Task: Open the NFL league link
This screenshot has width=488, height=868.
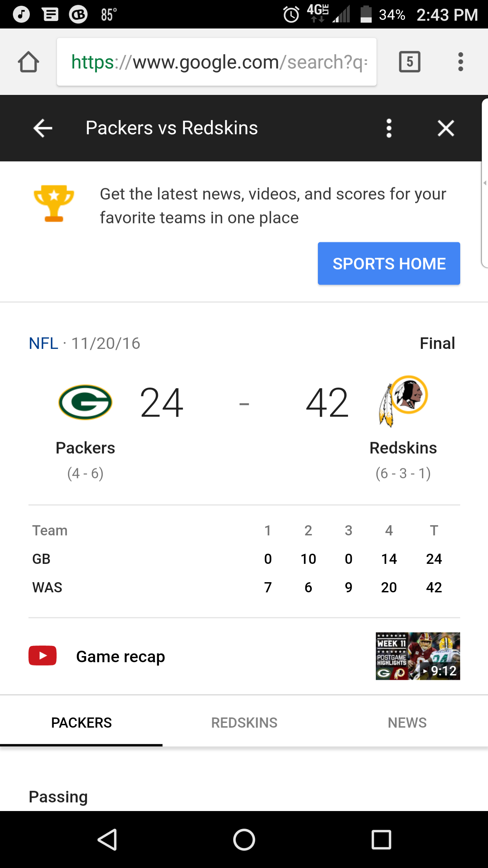Action: click(43, 343)
